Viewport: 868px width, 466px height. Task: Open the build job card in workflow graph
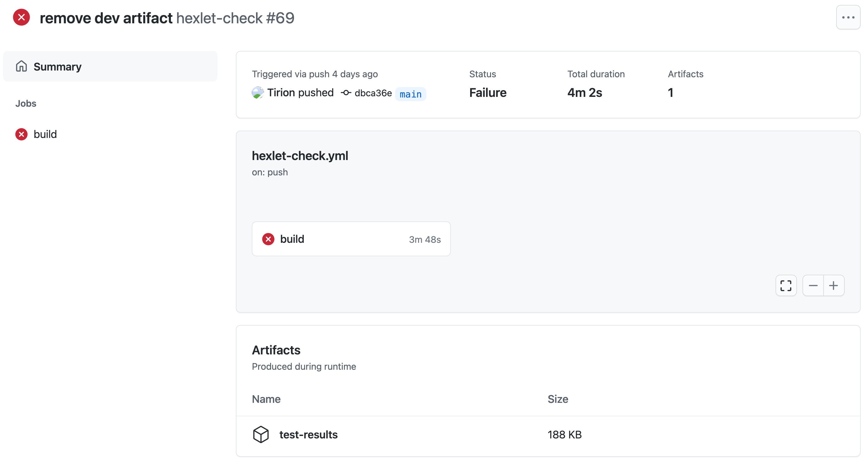[351, 239]
